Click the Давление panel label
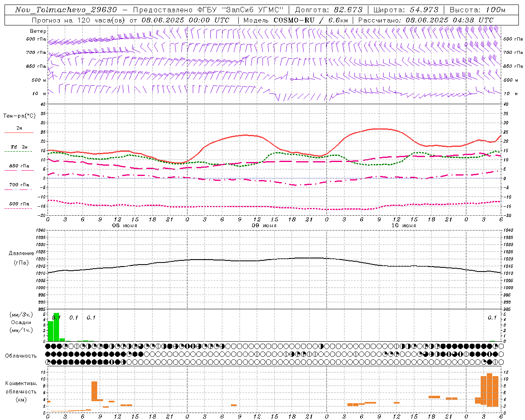The height and width of the screenshot is (420, 525). point(21,253)
